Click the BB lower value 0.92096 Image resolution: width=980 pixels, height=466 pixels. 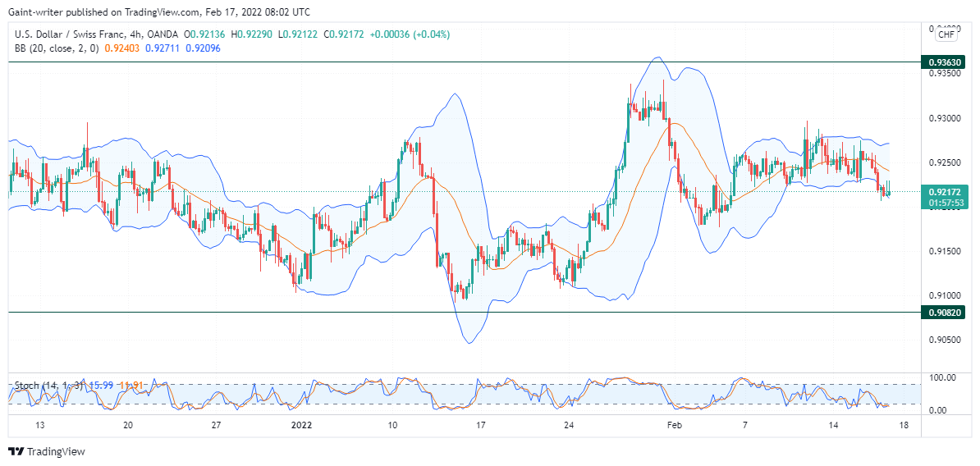click(204, 48)
